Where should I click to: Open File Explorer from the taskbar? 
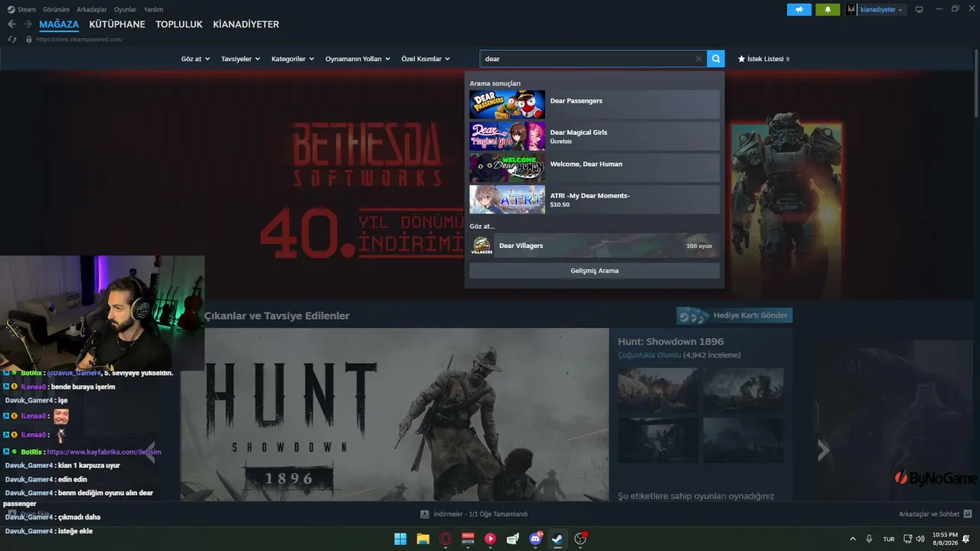tap(423, 539)
